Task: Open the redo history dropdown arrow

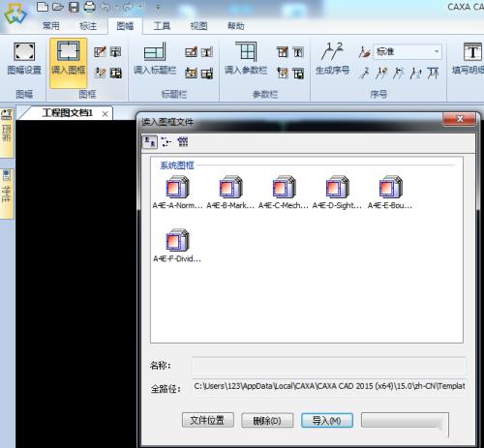Action: tap(141, 7)
